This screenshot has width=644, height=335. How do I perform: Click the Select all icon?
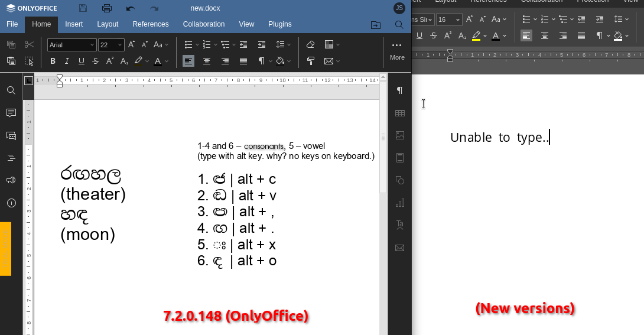click(29, 61)
